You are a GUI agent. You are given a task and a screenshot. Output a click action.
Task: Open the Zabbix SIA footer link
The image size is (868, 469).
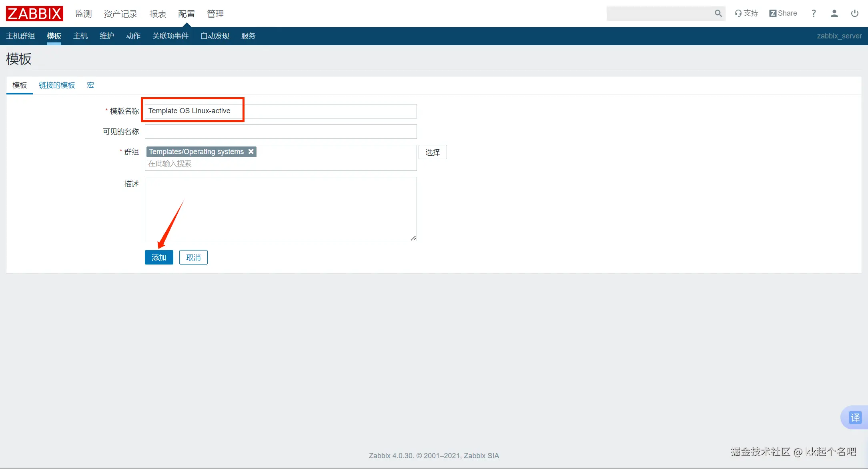[x=481, y=456]
